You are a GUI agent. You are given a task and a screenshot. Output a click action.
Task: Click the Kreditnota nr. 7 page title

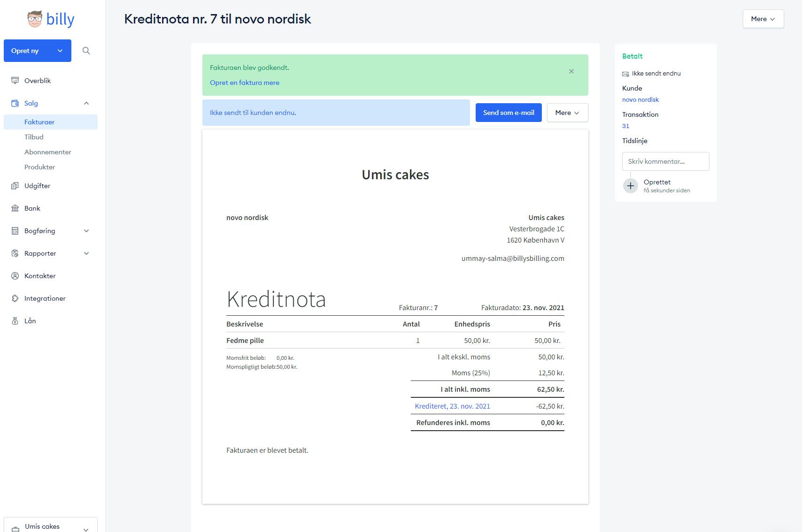217,19
